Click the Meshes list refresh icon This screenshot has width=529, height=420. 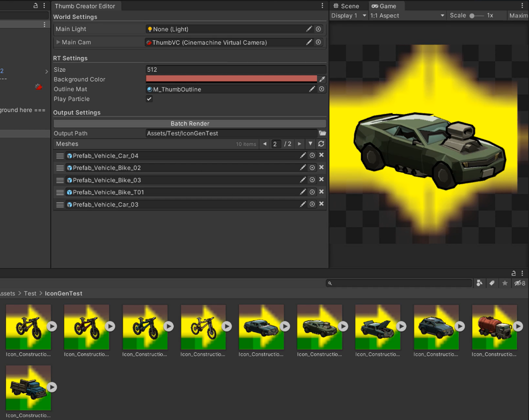[x=321, y=144]
